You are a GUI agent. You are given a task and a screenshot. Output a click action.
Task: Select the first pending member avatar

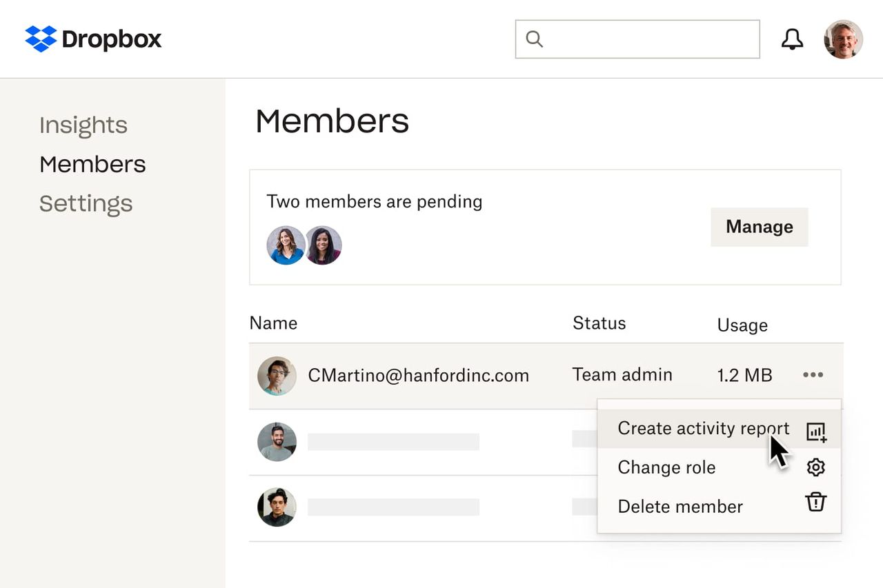286,245
